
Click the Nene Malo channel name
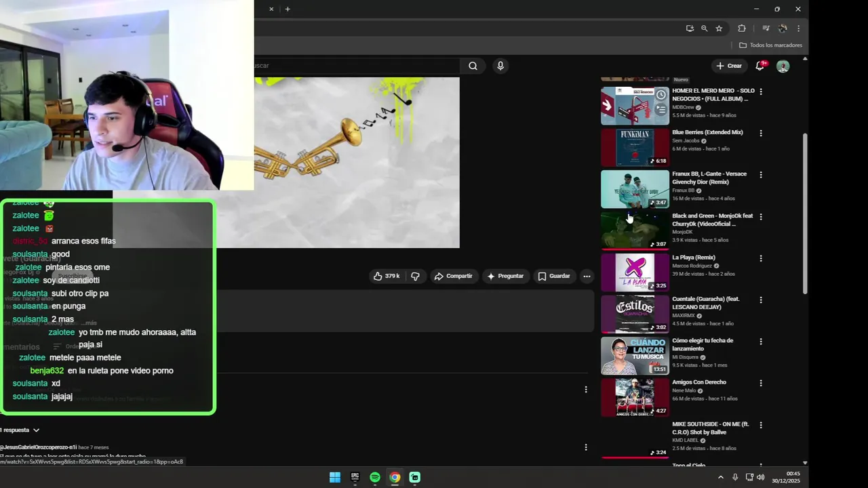click(x=684, y=390)
